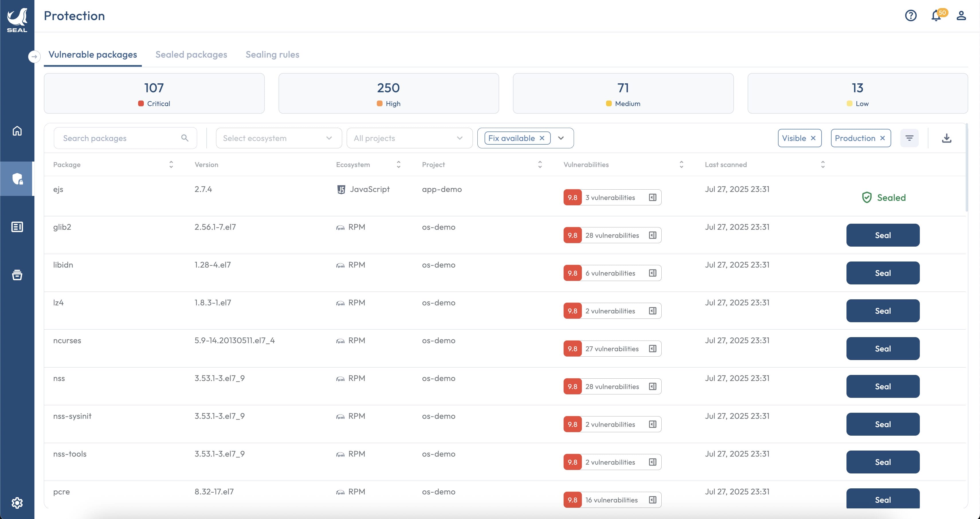
Task: Open the user account icon
Action: [x=961, y=15]
